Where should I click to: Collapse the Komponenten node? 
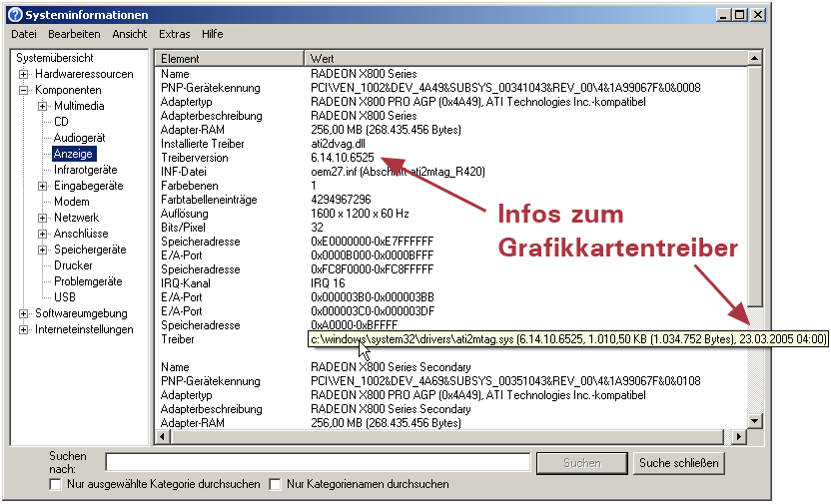pyautogui.click(x=23, y=90)
